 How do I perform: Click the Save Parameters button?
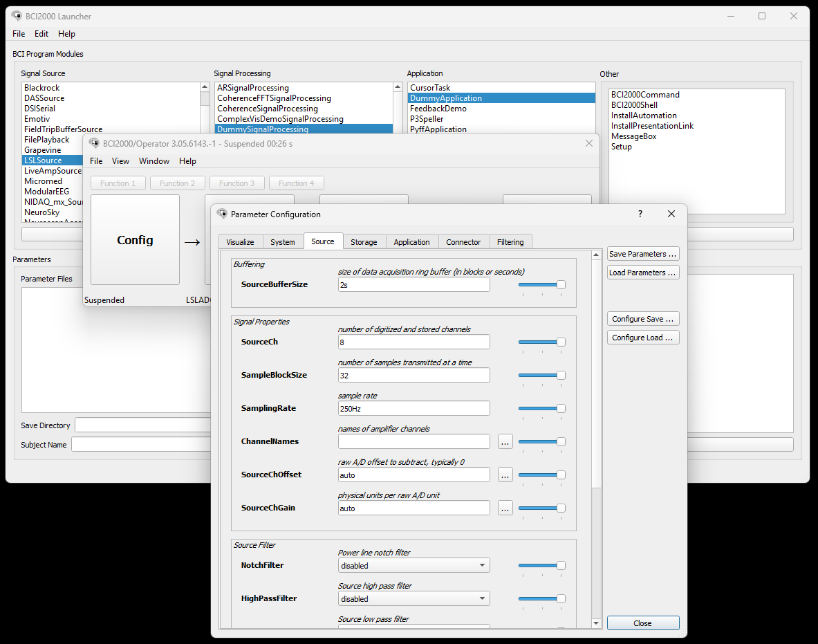[642, 254]
